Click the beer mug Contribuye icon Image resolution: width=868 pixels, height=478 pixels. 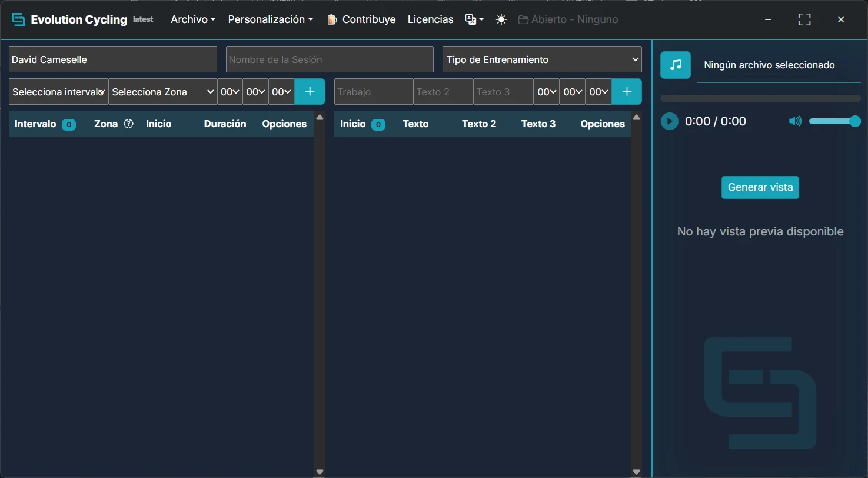click(x=332, y=19)
